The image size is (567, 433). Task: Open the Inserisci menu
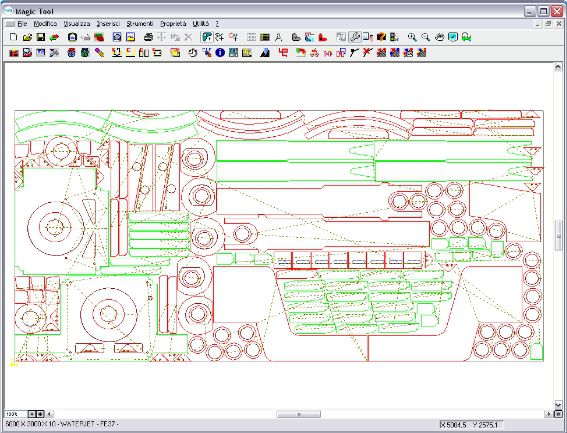pos(108,24)
